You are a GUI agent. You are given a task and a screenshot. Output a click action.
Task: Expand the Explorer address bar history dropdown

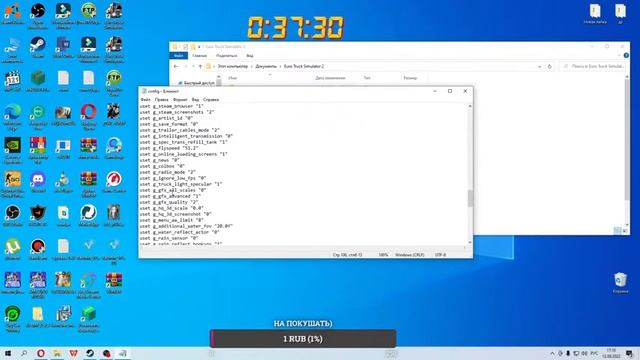[x=540, y=66]
